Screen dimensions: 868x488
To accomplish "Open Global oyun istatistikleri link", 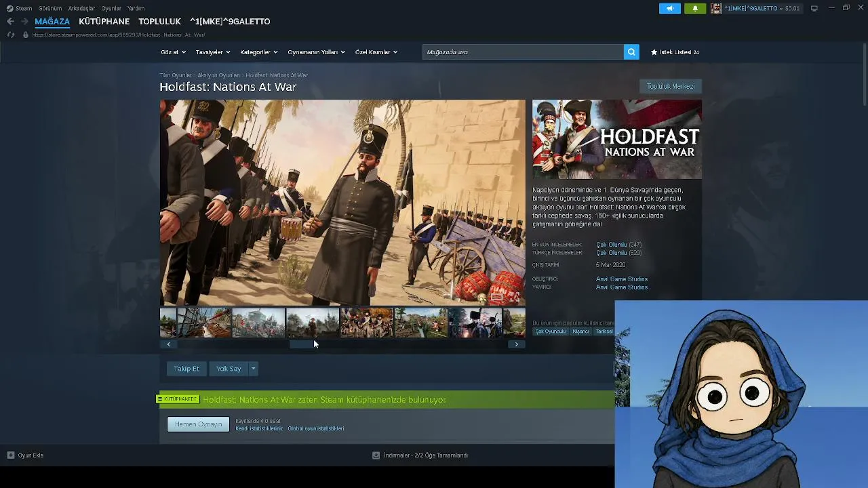I will [316, 428].
